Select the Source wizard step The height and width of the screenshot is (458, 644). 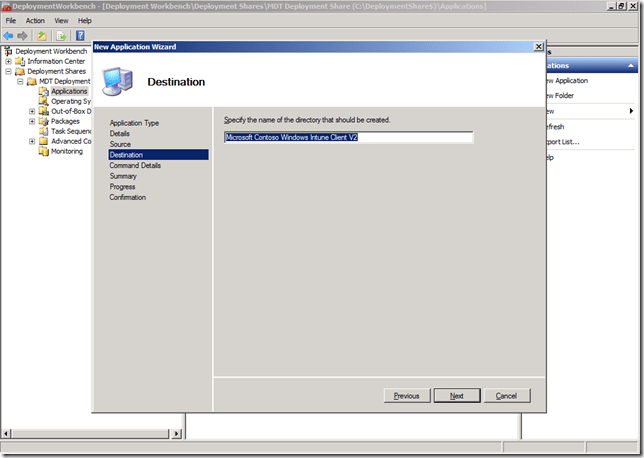pos(120,144)
